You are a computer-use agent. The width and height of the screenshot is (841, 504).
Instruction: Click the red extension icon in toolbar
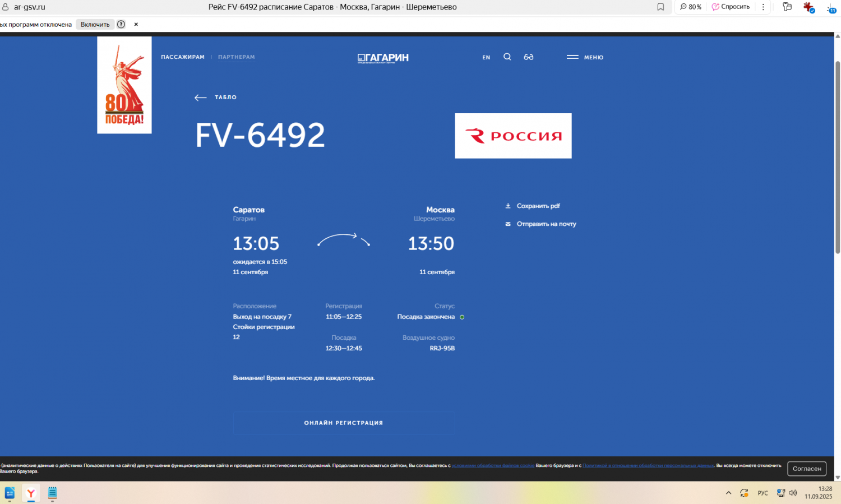[808, 7]
